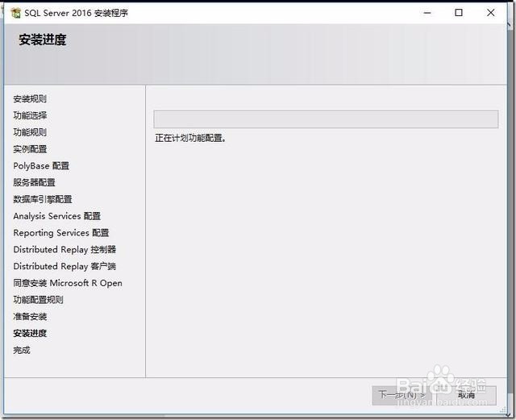The width and height of the screenshot is (516, 420).
Task: Select the 服务器配置 step
Action: pos(34,182)
